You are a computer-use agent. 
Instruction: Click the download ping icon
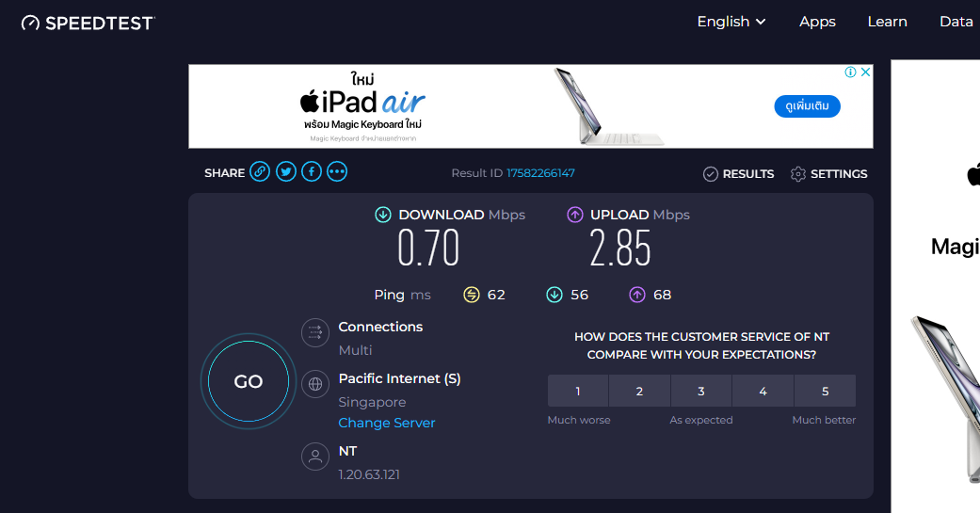[x=554, y=295]
